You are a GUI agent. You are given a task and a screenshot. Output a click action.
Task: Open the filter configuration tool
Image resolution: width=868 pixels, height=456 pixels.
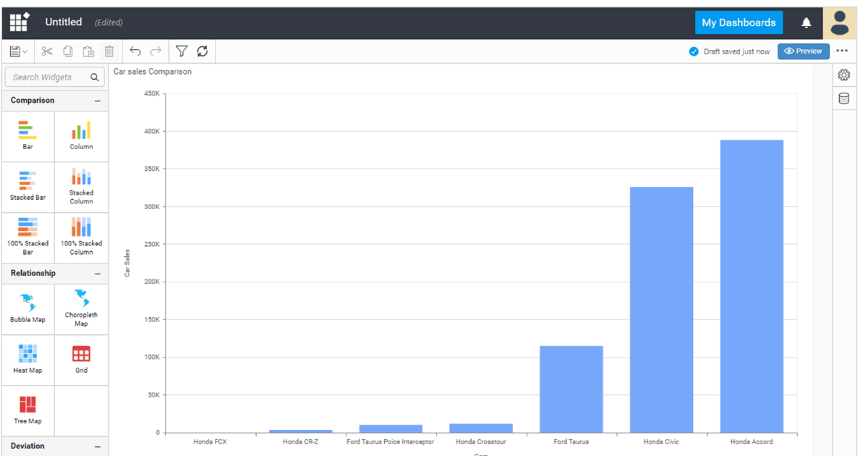click(182, 51)
